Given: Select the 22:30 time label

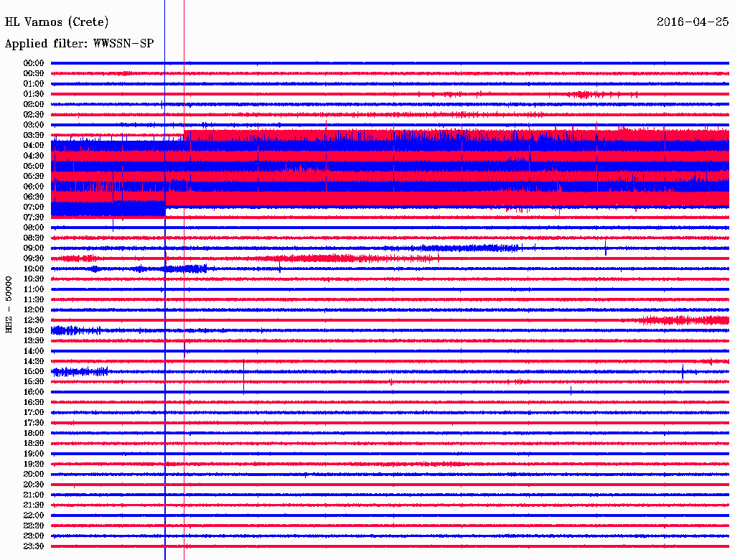Looking at the screenshot, I should click(33, 526).
